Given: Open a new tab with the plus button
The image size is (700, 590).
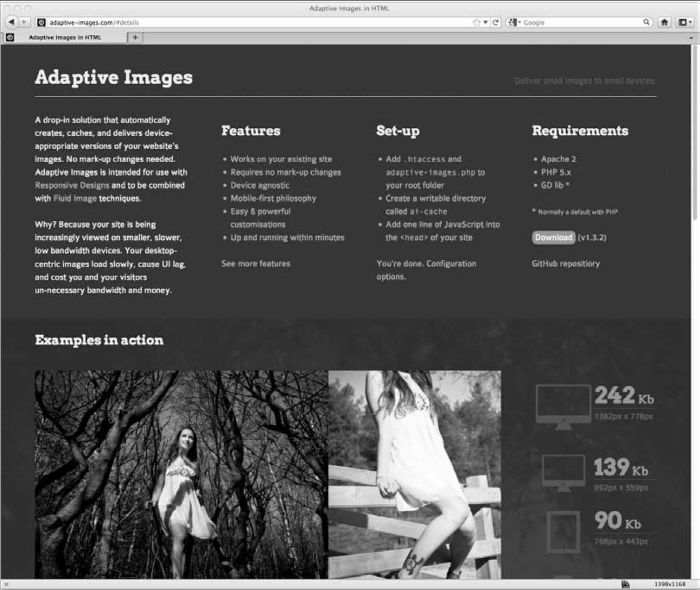Looking at the screenshot, I should coord(135,37).
